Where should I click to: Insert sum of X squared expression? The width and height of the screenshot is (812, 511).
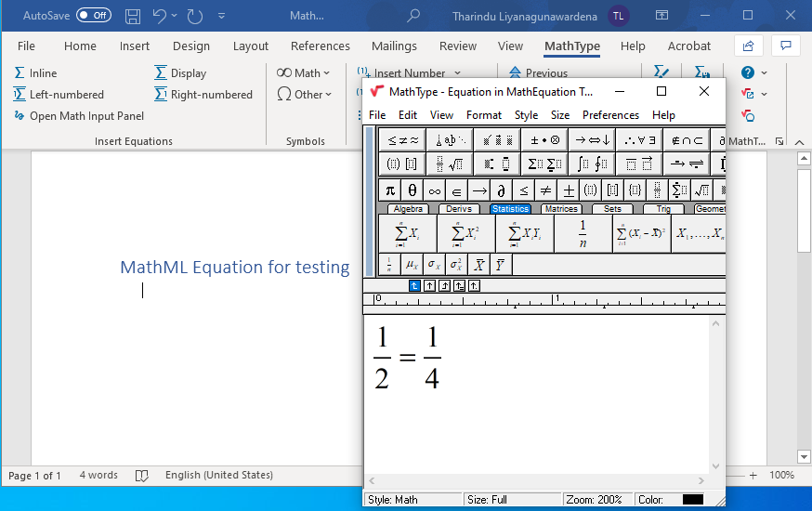pos(466,233)
